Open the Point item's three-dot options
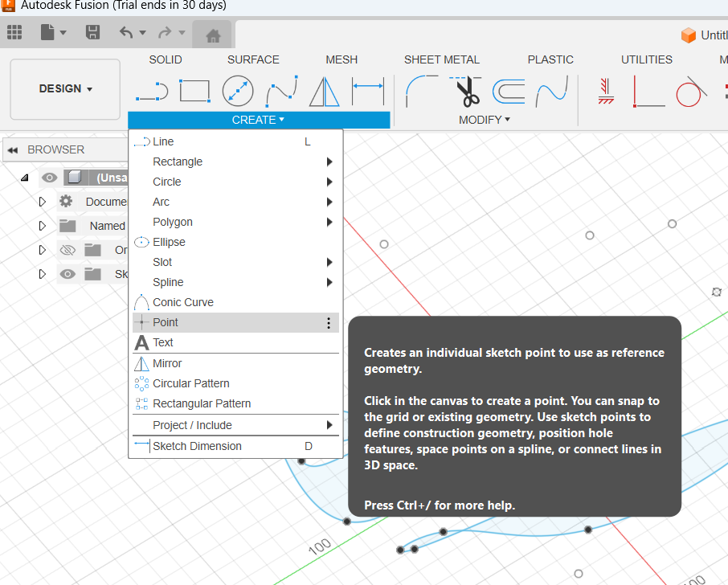The width and height of the screenshot is (728, 585). (x=329, y=323)
